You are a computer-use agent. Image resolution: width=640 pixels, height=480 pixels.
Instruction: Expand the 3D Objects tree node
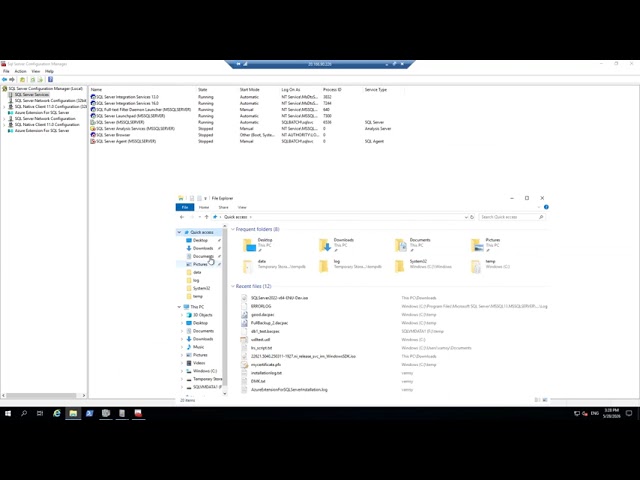[182, 315]
